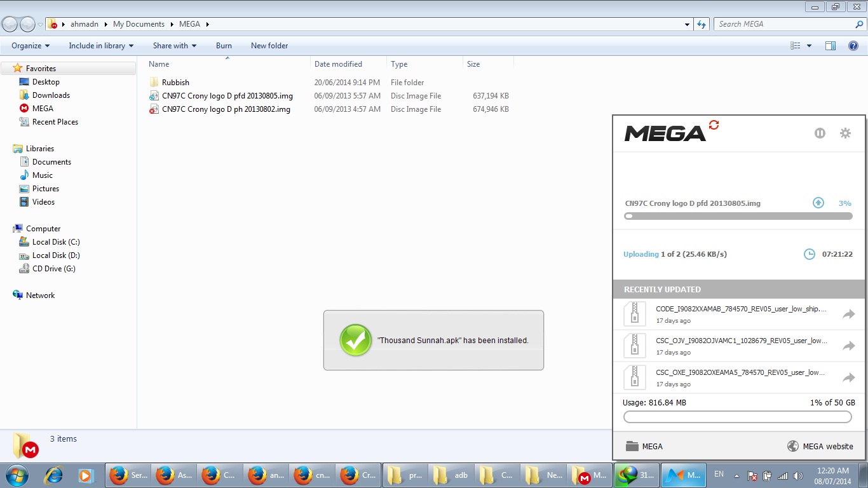Open Local Disk (D:)
This screenshot has height=488, width=868.
pos(56,255)
